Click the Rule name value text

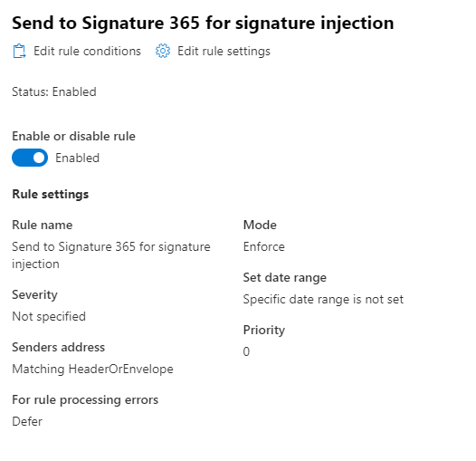(x=111, y=255)
